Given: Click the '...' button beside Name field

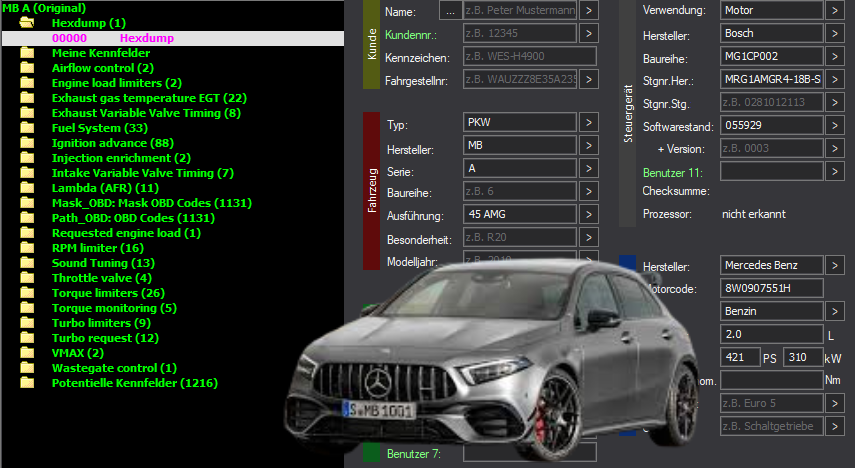Looking at the screenshot, I should pyautogui.click(x=450, y=10).
